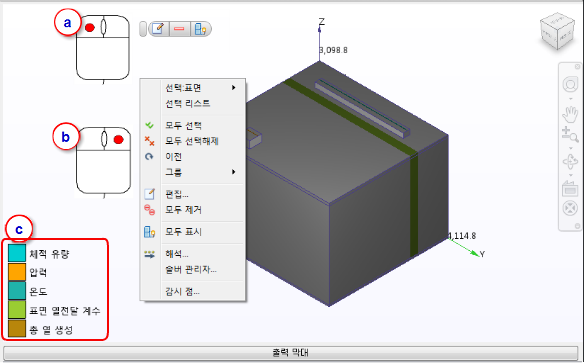This screenshot has height=363, width=584.
Task: Open the 선택:표면 submenu
Action: tap(193, 88)
